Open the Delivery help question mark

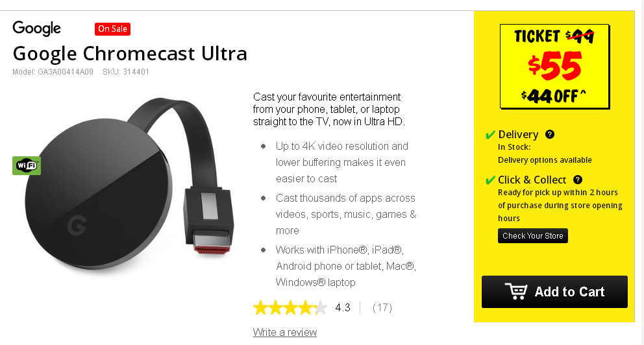coord(549,134)
